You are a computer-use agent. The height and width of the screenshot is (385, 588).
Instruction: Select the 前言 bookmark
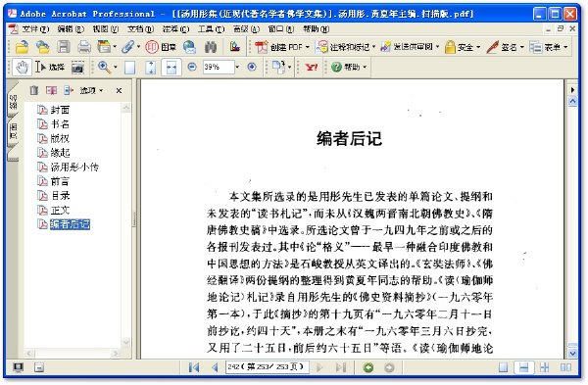pyautogui.click(x=60, y=181)
